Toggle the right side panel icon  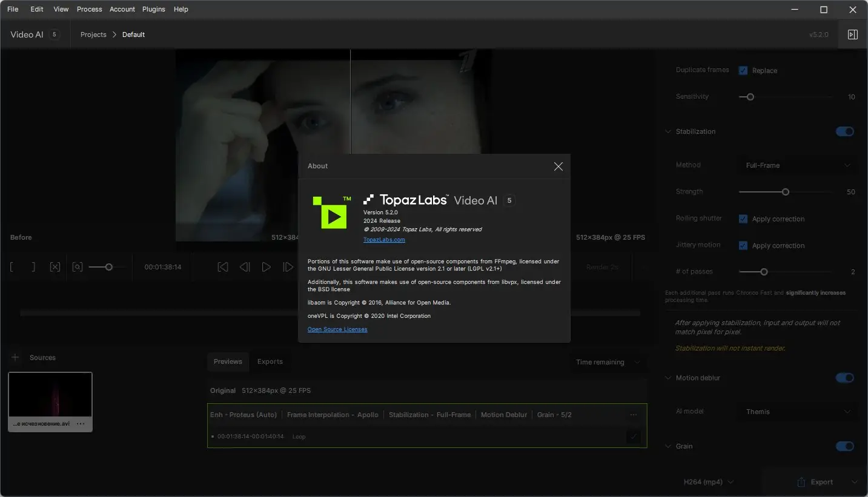[x=852, y=35]
